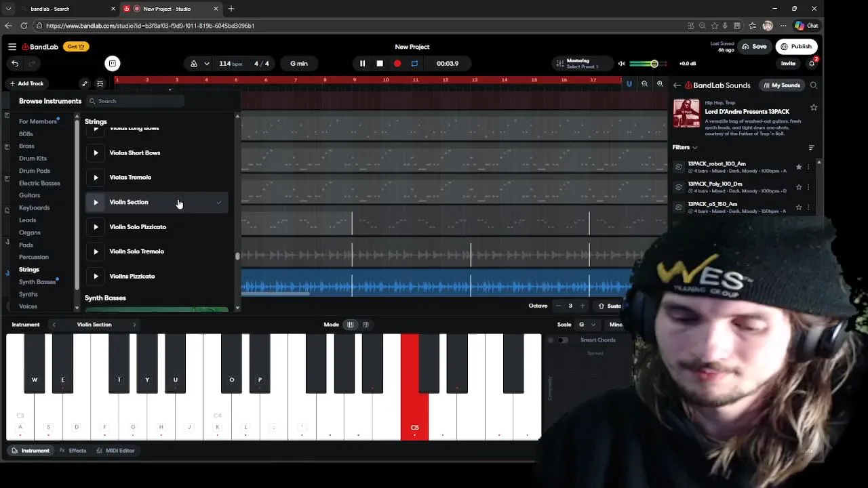Open the BandLab hamburger menu
868x488 pixels.
tap(12, 47)
